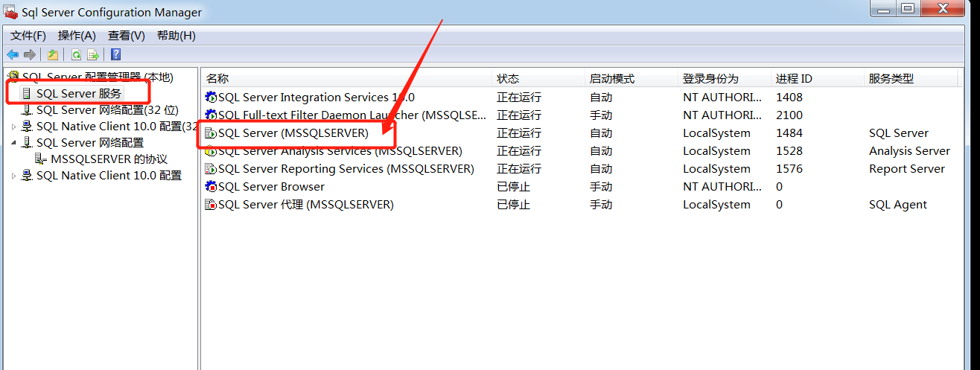Click the SQL Agent service type cell
This screenshot has width=980, height=370.
pos(898,205)
